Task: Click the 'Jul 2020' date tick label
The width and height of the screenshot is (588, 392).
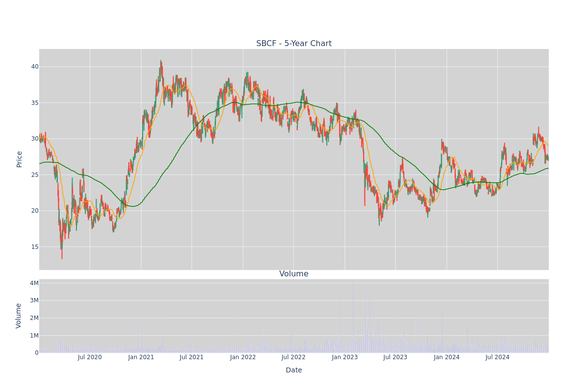Action: pyautogui.click(x=90, y=357)
